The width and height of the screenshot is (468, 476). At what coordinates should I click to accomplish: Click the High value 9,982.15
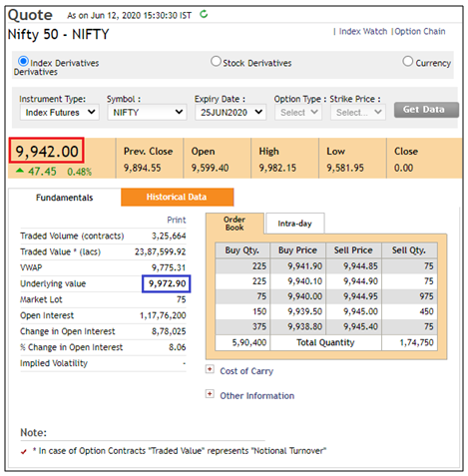(x=277, y=168)
